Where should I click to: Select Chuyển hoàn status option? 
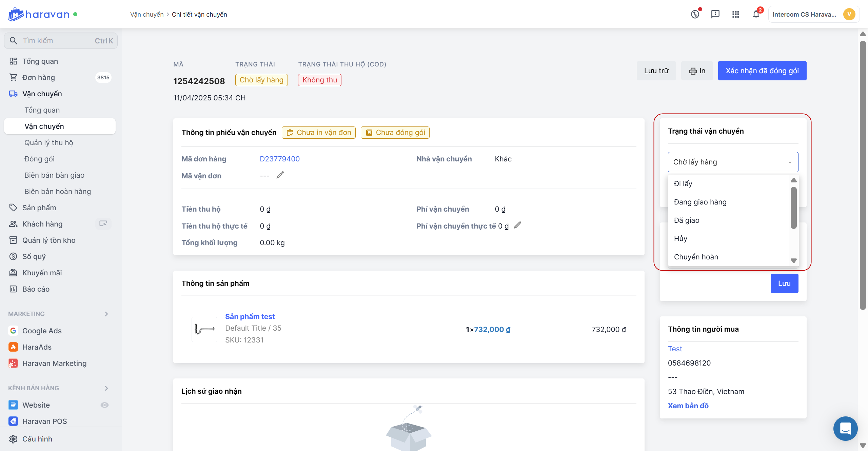pos(696,257)
